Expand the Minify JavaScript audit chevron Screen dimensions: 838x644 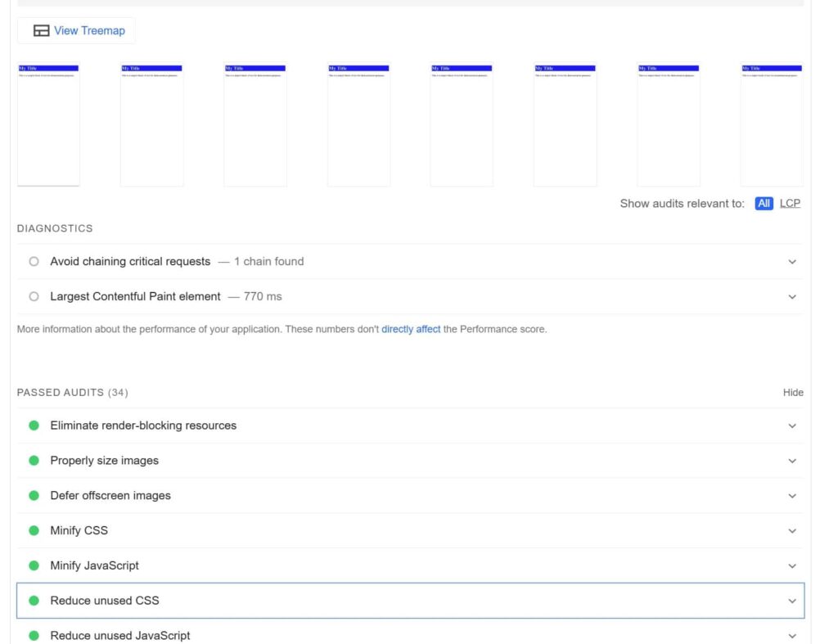click(791, 566)
